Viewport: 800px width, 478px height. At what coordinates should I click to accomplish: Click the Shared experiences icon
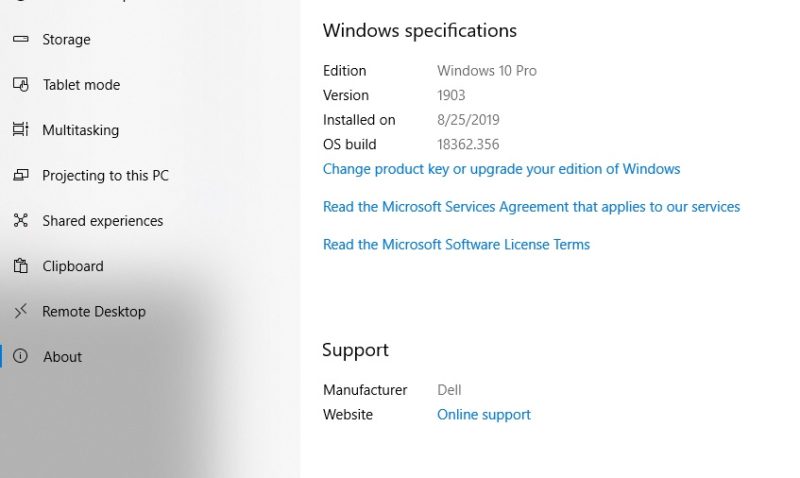click(20, 221)
